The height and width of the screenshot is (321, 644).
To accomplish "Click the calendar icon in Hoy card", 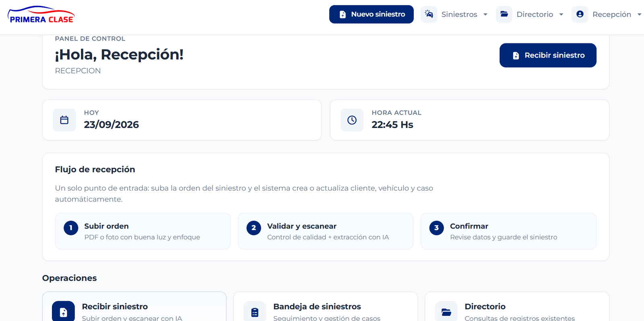I will (x=64, y=120).
